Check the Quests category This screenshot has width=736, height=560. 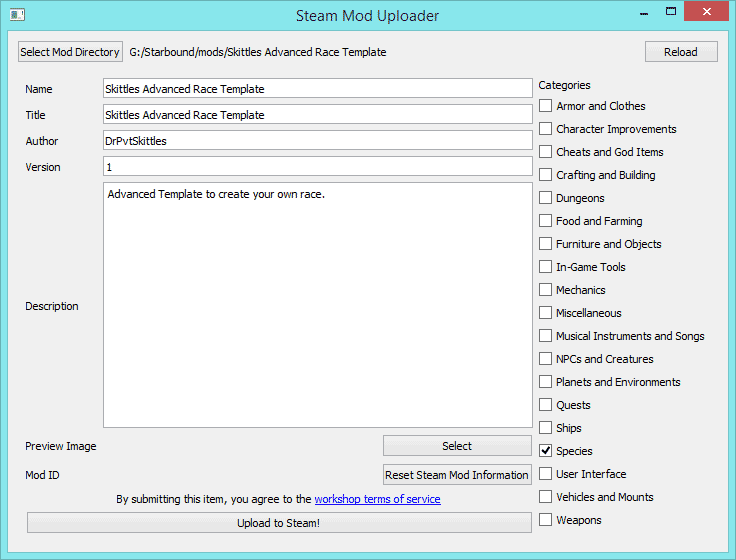pyautogui.click(x=545, y=405)
